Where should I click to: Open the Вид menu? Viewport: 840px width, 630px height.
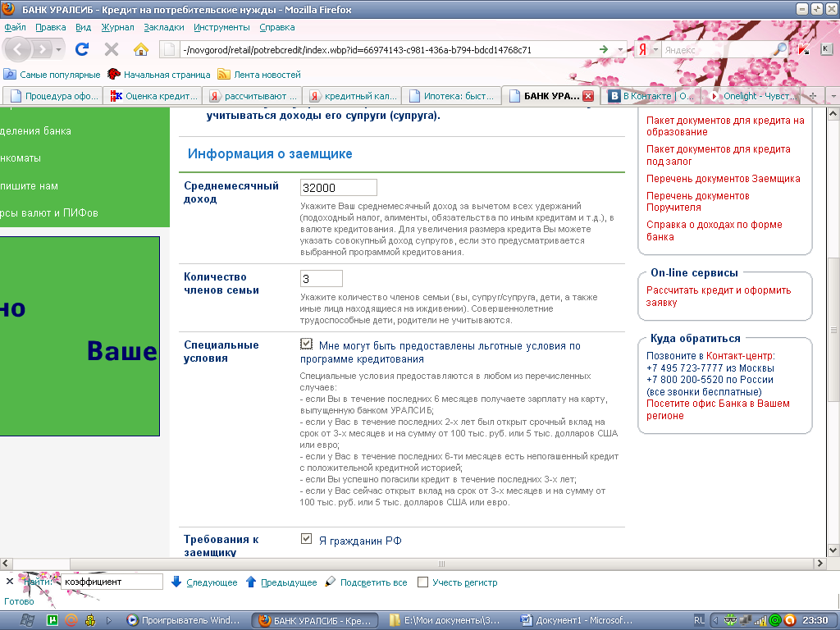pos(83,27)
